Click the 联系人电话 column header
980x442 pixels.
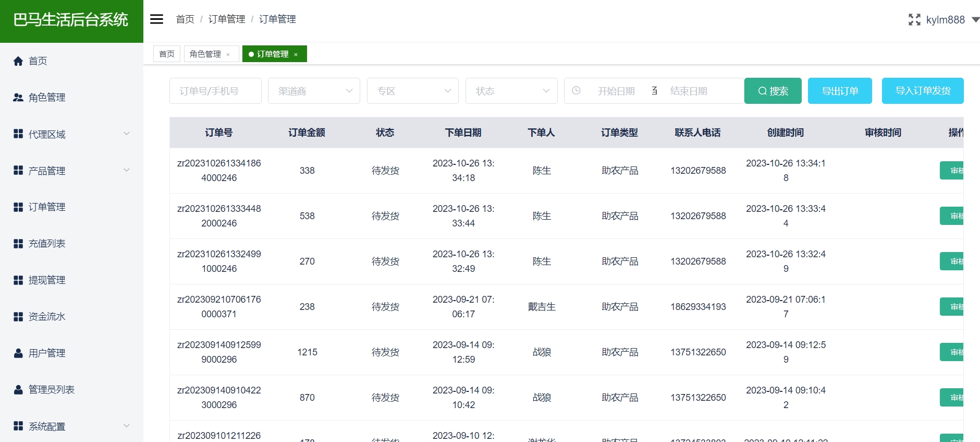click(697, 133)
